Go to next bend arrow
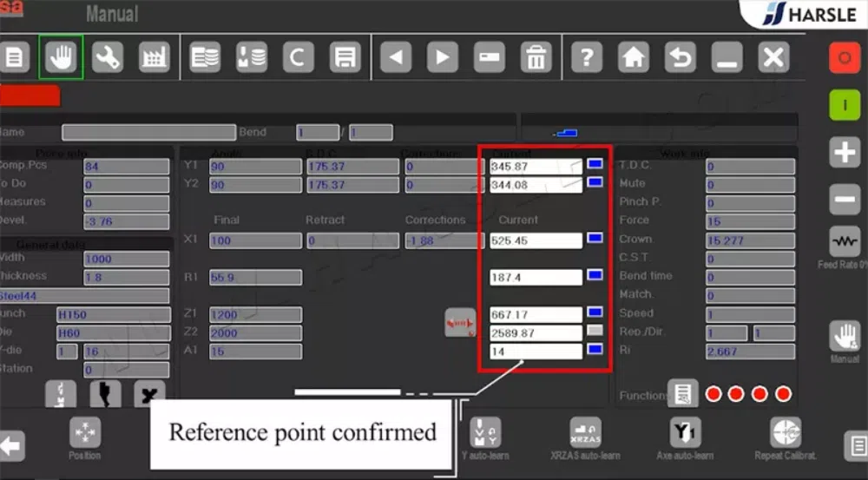 click(x=443, y=57)
